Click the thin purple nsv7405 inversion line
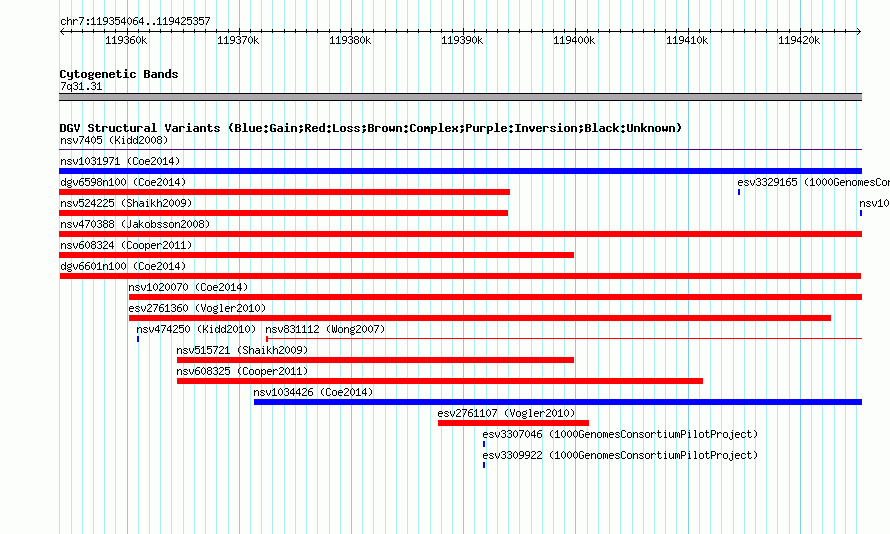The width and height of the screenshot is (890, 534). [460, 150]
